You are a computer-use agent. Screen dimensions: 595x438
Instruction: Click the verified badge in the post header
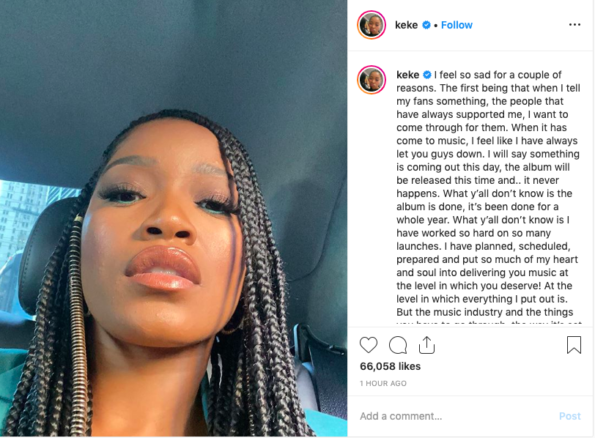[x=427, y=25]
